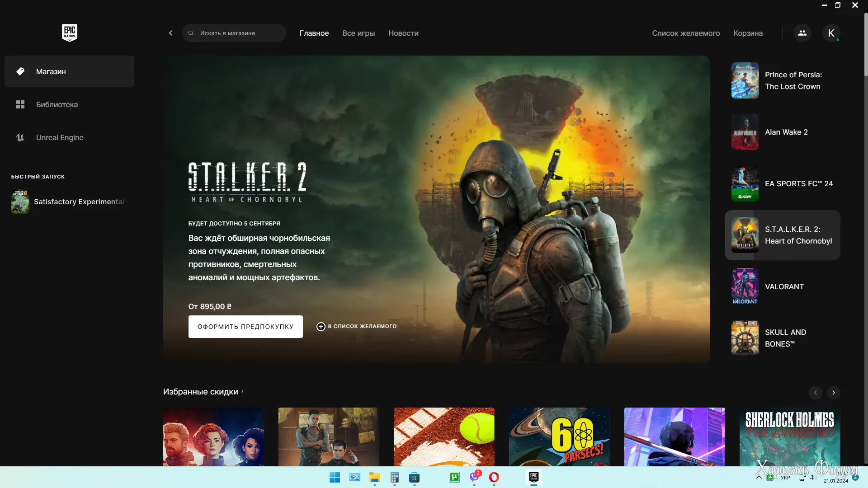Open Unreal Engine in the sidebar
Viewport: 868px width, 488px height.
coord(60,137)
